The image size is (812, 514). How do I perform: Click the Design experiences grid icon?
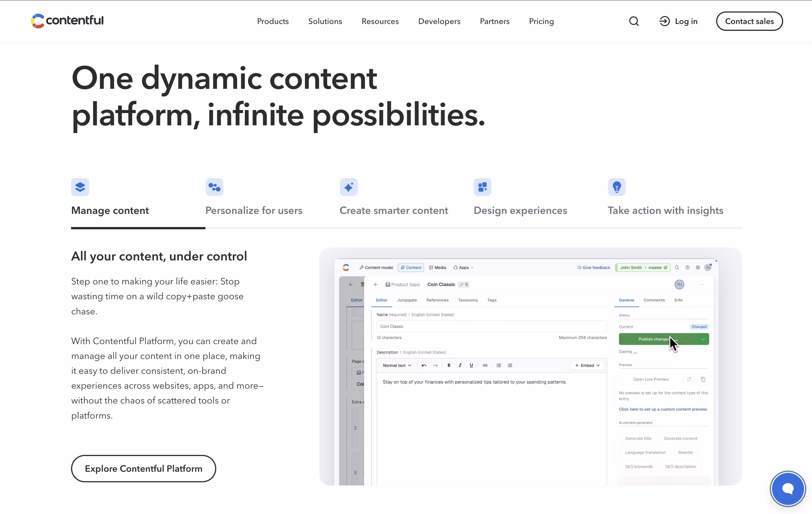(482, 187)
